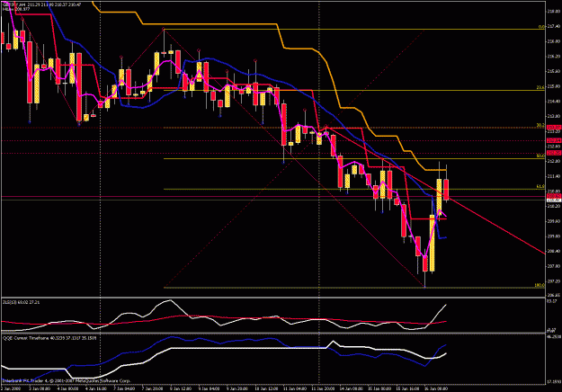Image resolution: width=562 pixels, height=392 pixels.
Task: Click the 215.00 price axis label
Action: [554, 86]
